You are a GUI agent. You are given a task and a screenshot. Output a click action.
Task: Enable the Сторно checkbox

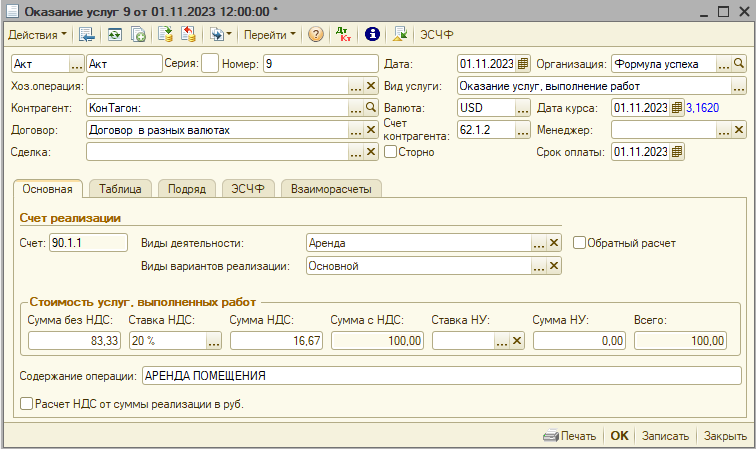(x=391, y=152)
